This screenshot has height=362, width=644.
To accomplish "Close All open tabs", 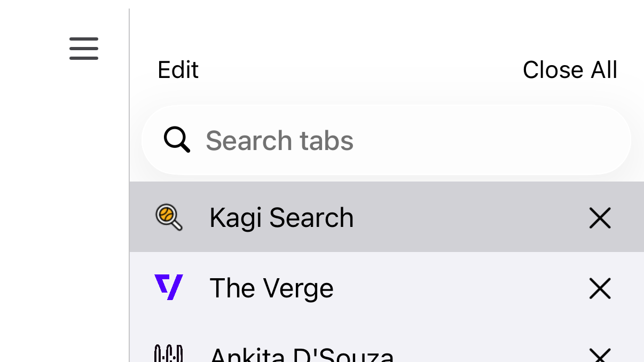I will tap(570, 69).
